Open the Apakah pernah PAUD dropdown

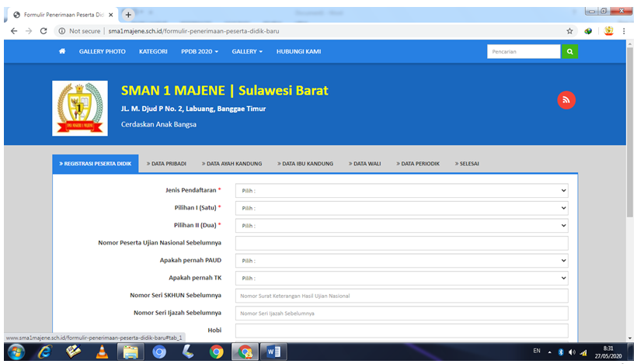[x=402, y=261]
